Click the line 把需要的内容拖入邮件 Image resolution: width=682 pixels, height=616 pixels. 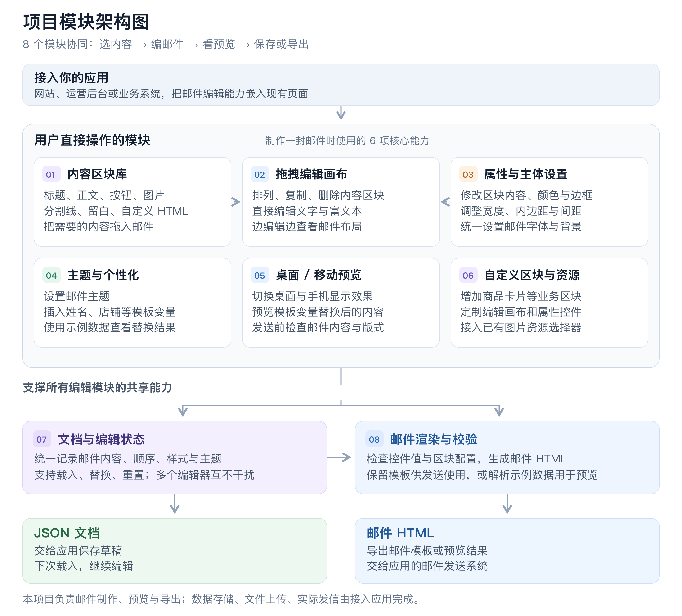pos(99,226)
